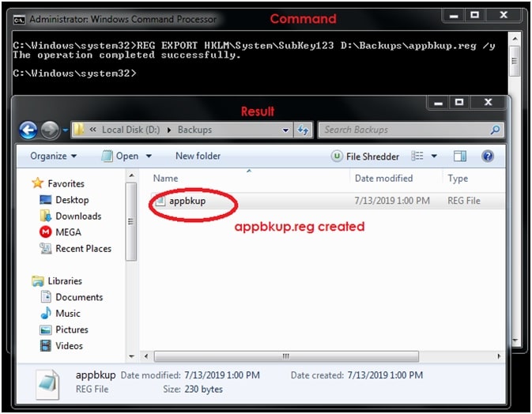Click horizontal scrollbar left arrow
Screen dimensions: 532x414
(x=146, y=356)
